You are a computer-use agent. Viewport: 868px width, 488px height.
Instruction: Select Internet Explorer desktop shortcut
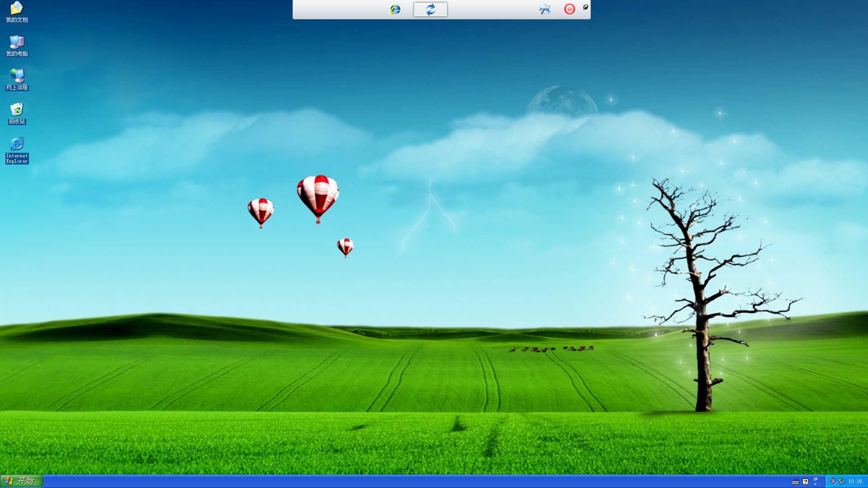17,150
